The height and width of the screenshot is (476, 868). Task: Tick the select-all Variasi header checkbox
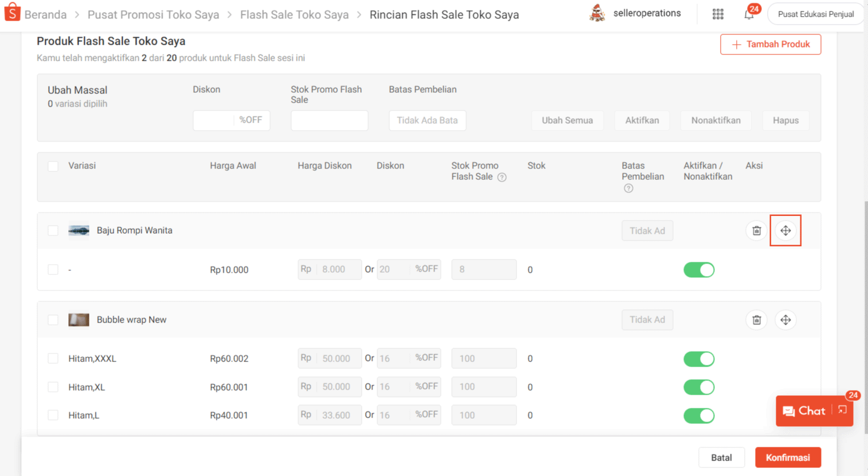coord(53,166)
